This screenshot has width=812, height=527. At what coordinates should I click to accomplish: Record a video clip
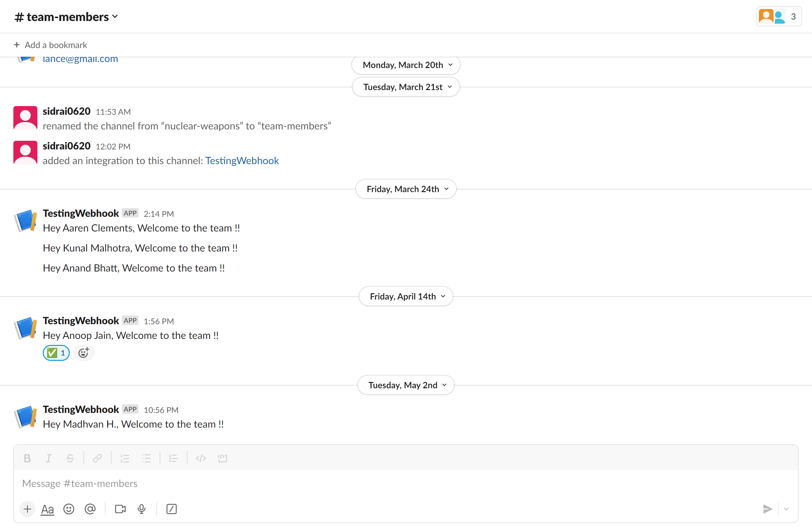[x=120, y=509]
